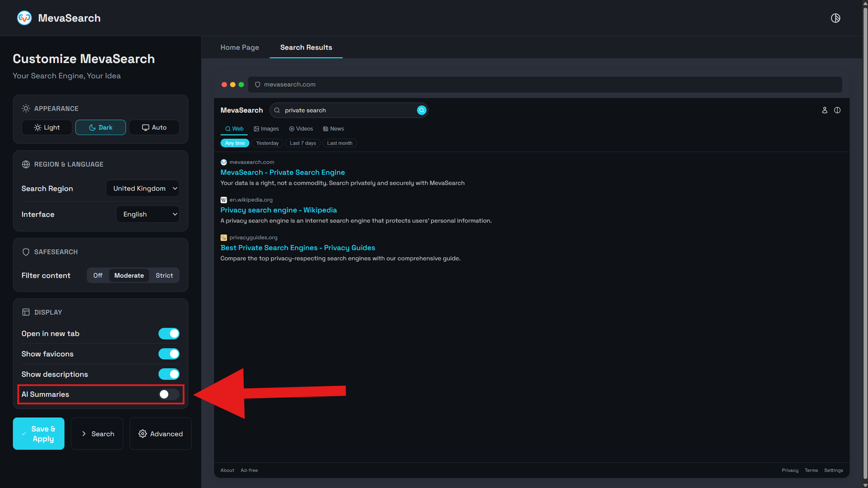
Task: Click the MevaSearch logo text in preview
Action: [x=241, y=110]
